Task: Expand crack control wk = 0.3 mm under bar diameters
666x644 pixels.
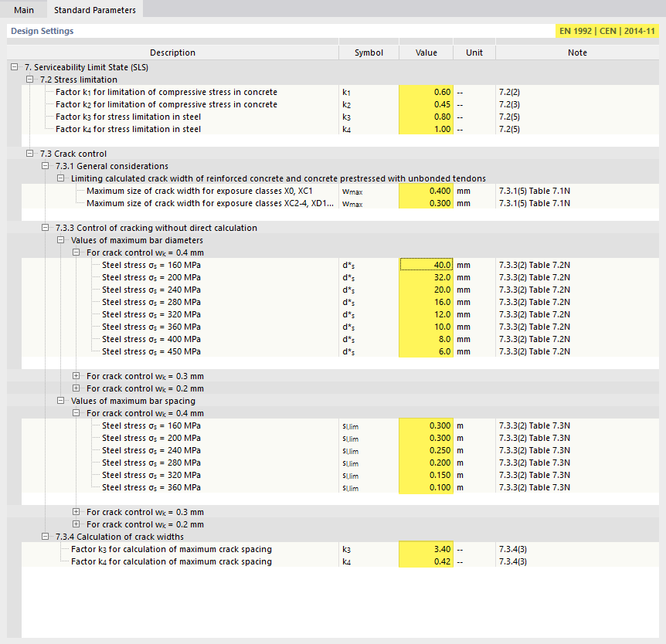Action: point(76,377)
